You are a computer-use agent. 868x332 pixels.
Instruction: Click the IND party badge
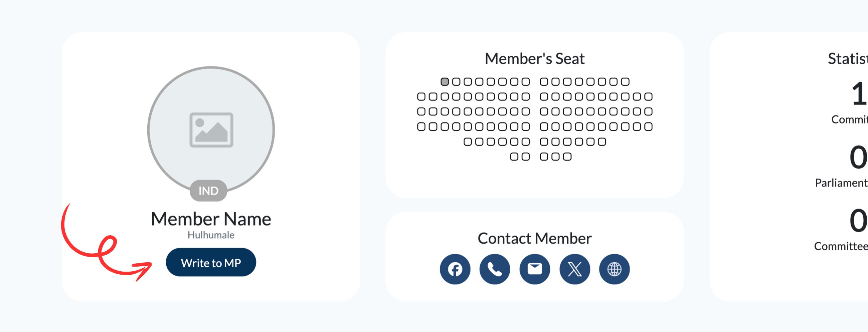(209, 191)
